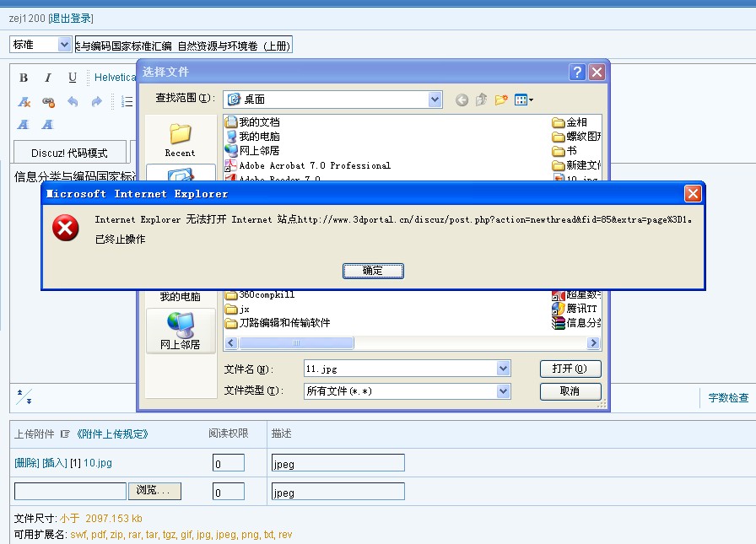Viewport: 756px width, 544px height.
Task: Select 我的电脑 in the file list
Action: [252, 137]
